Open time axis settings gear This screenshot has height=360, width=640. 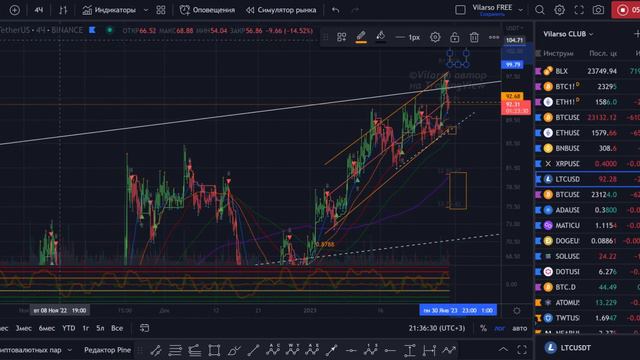click(x=517, y=311)
